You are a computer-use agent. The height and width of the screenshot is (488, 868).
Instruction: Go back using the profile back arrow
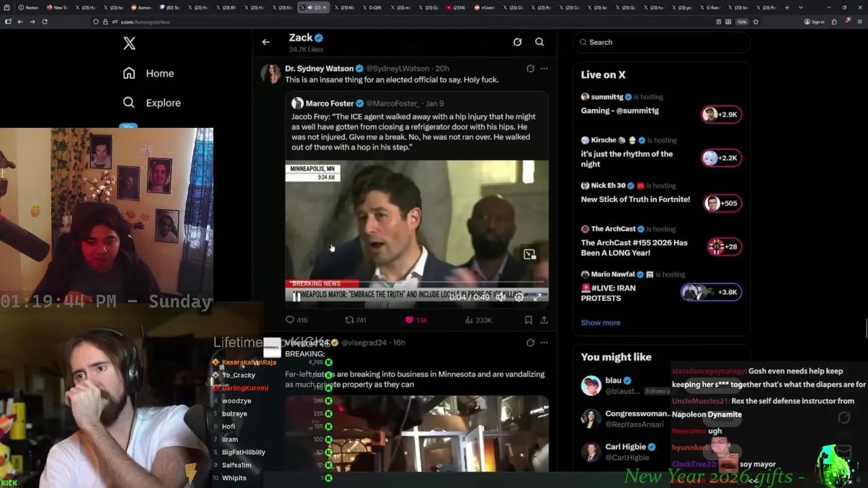tap(266, 42)
